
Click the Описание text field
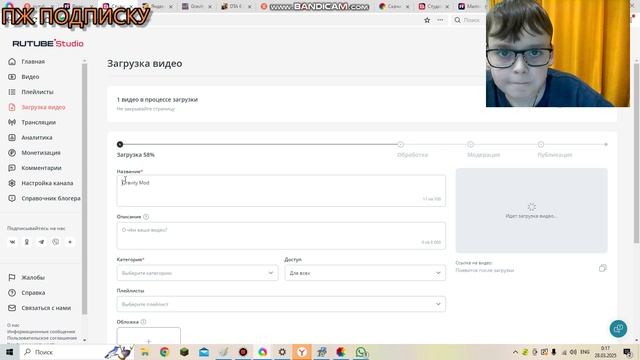[281, 236]
